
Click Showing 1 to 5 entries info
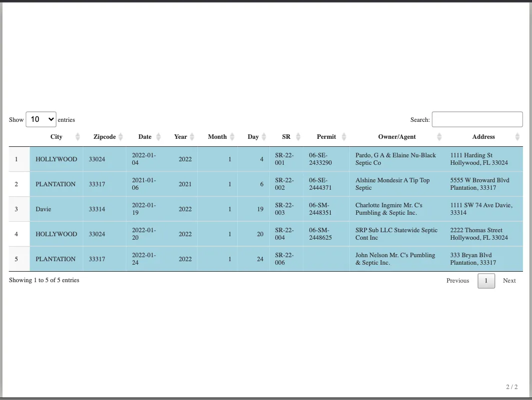tap(44, 280)
